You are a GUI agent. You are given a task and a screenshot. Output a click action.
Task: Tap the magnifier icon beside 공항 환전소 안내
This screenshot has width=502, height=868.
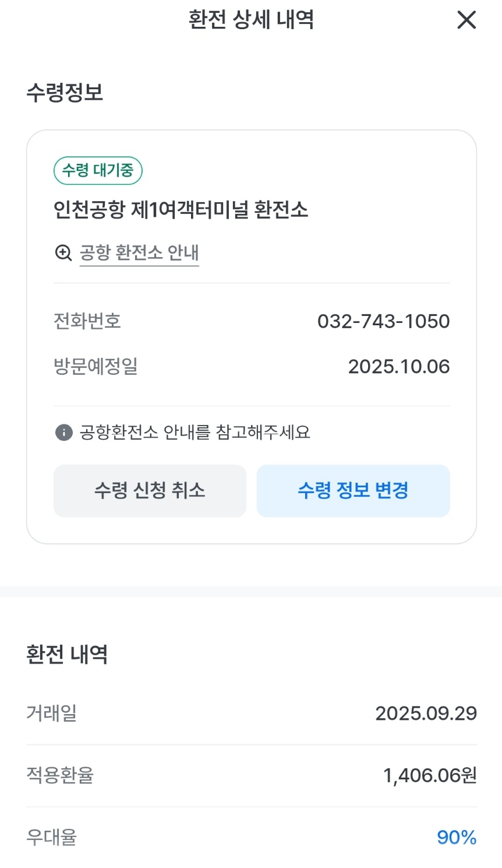pyautogui.click(x=63, y=253)
